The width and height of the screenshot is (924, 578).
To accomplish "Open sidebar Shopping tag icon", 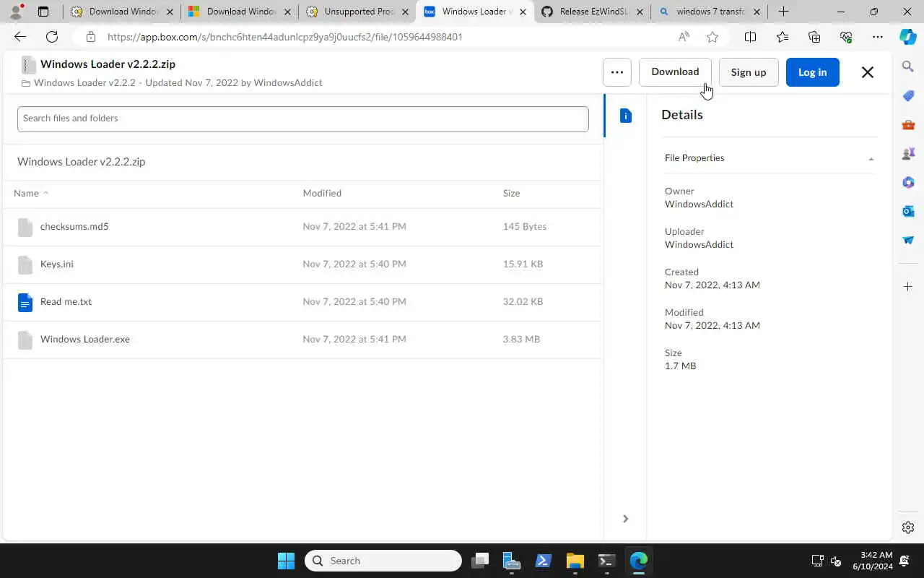I will 908,96.
